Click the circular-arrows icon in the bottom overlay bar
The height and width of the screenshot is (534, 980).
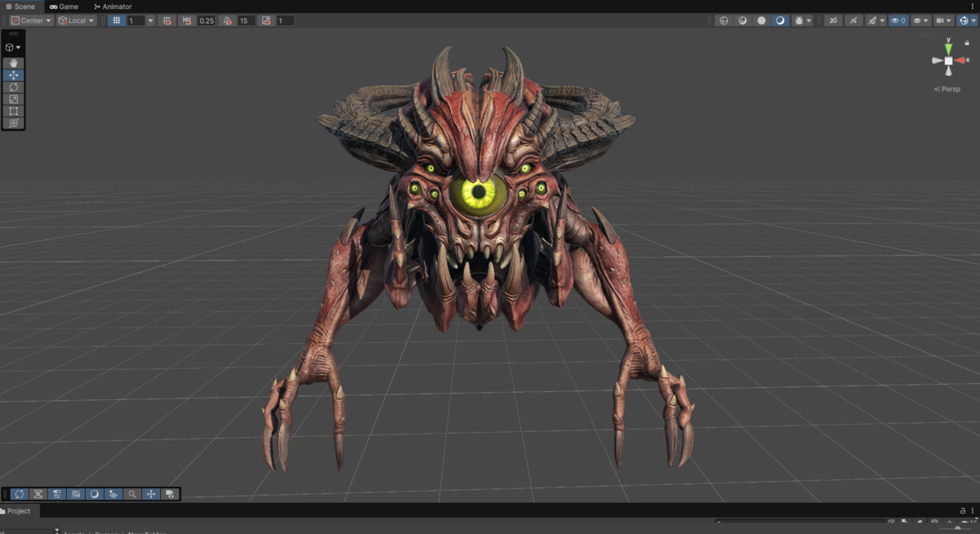(x=20, y=494)
